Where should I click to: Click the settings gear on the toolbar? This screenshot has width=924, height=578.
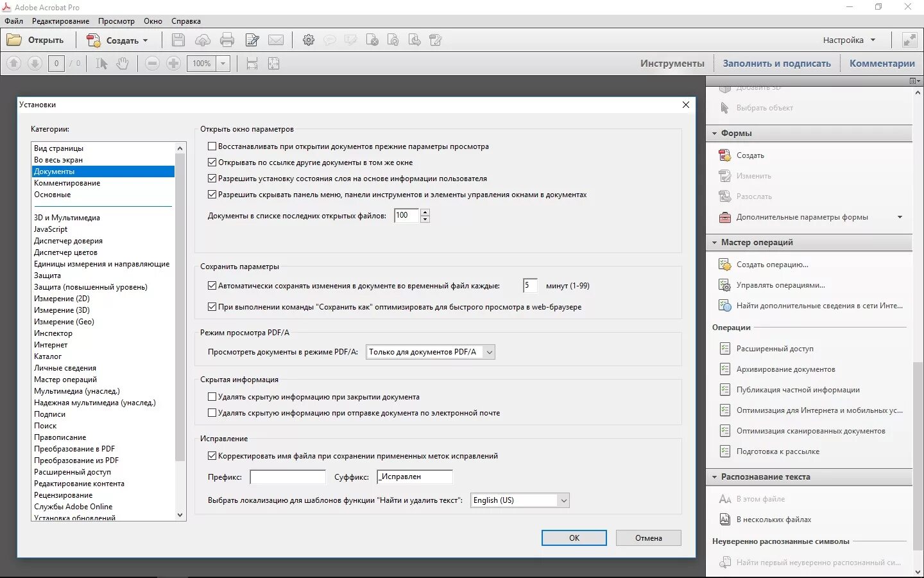309,40
